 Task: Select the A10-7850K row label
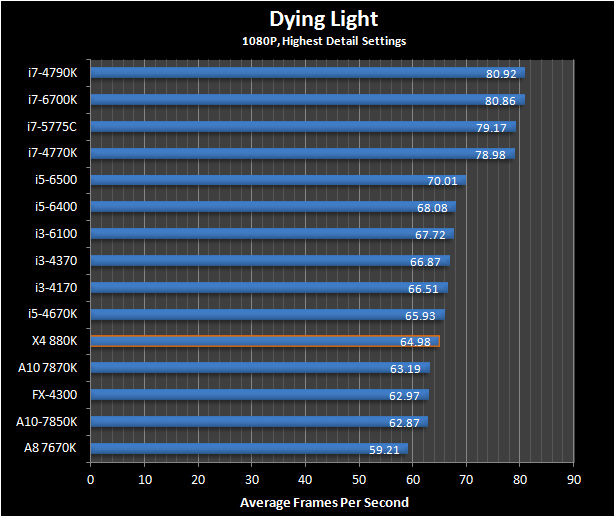tap(47, 422)
